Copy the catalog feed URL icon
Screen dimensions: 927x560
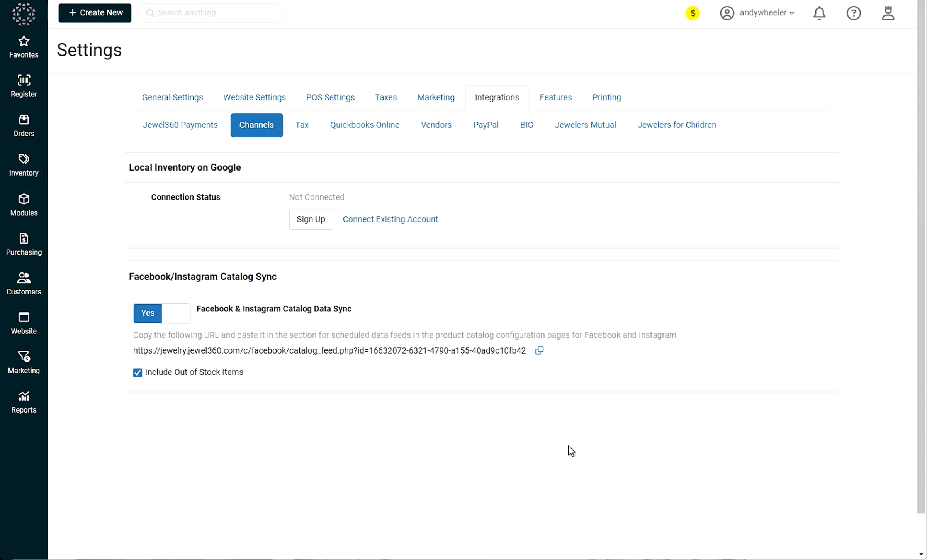pos(539,350)
